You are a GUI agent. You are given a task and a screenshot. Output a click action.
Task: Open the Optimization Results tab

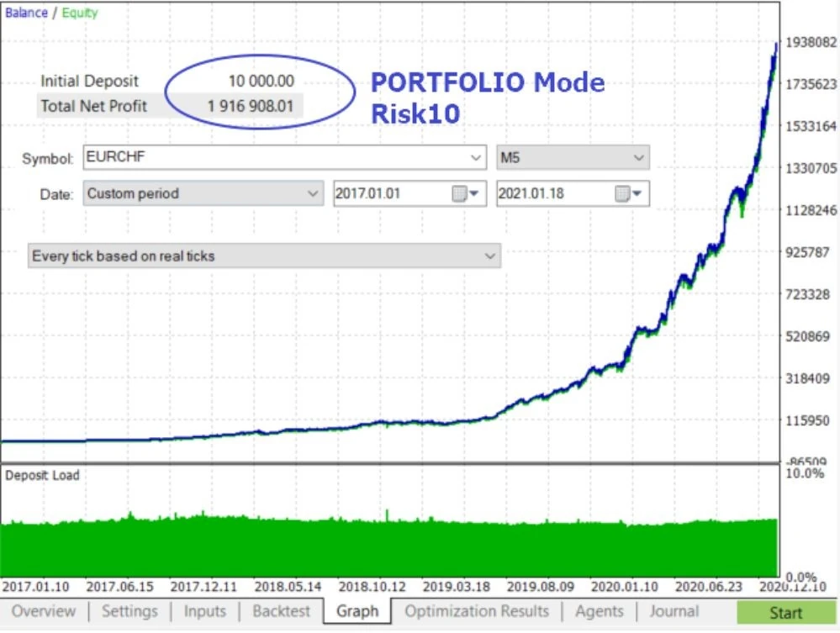477,611
